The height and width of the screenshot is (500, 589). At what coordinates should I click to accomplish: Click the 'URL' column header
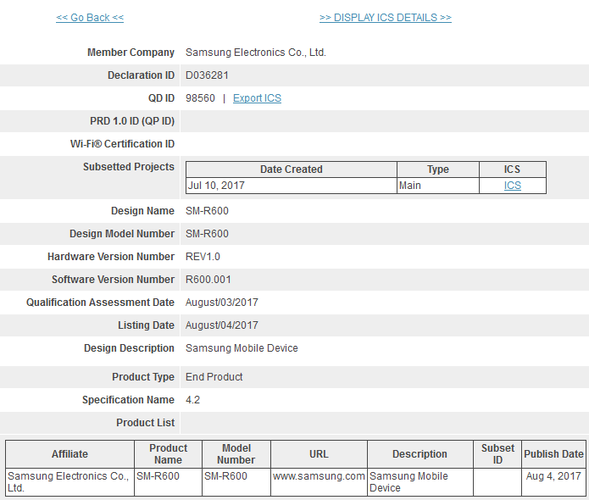click(319, 454)
